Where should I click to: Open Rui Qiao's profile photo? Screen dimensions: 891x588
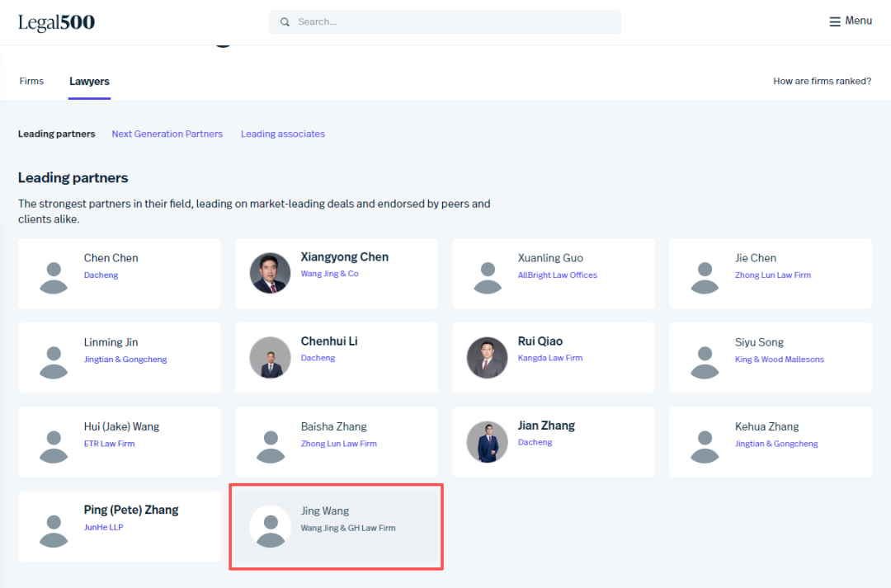click(x=487, y=357)
